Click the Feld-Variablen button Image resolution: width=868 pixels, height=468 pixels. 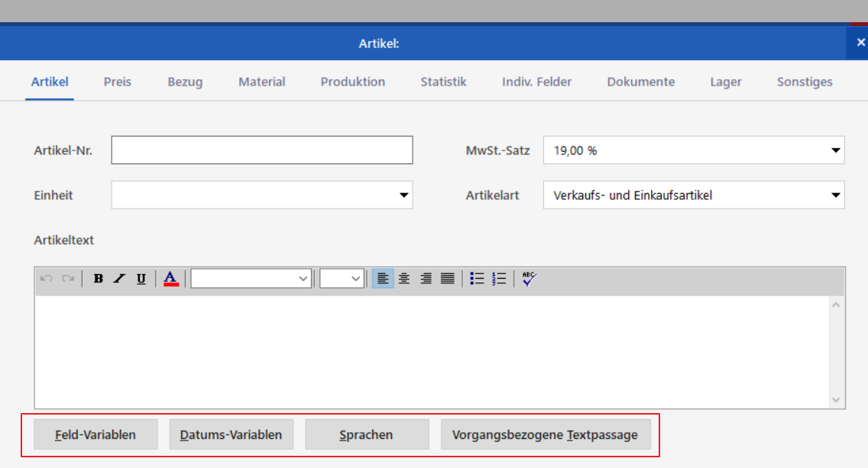tap(96, 435)
